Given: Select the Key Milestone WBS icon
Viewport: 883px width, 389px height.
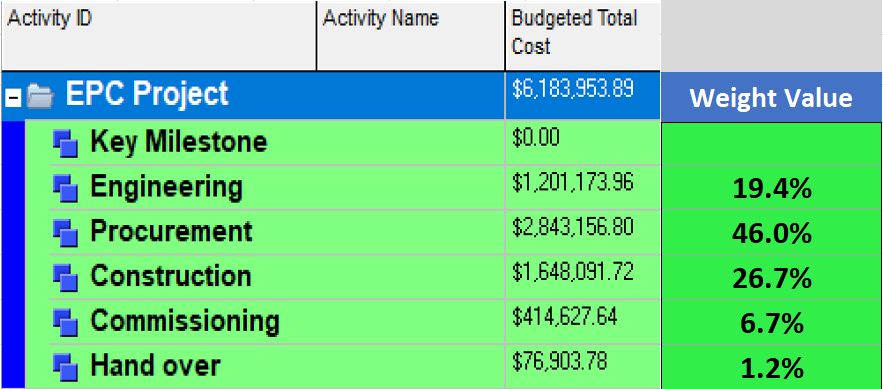Looking at the screenshot, I should pos(66,143).
